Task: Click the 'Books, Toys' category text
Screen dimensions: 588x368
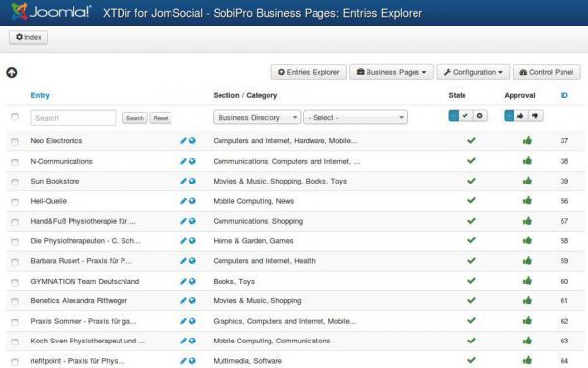Action: point(233,282)
